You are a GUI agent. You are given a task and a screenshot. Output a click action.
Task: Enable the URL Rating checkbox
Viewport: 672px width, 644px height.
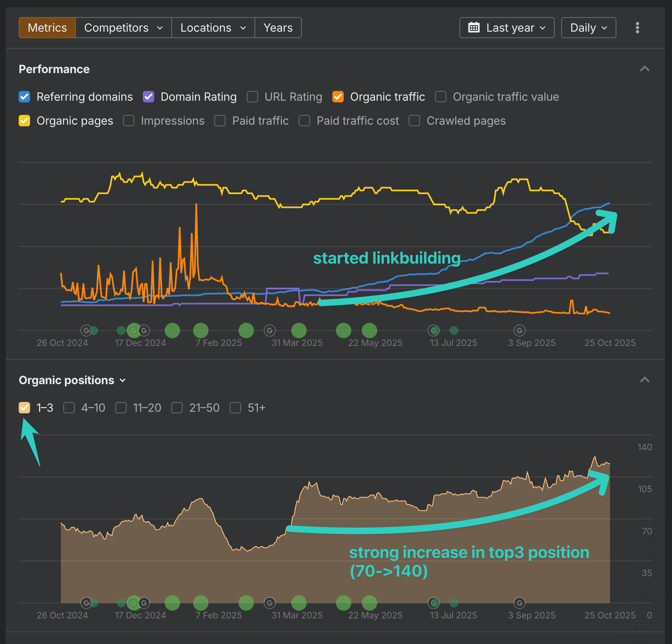tap(252, 97)
